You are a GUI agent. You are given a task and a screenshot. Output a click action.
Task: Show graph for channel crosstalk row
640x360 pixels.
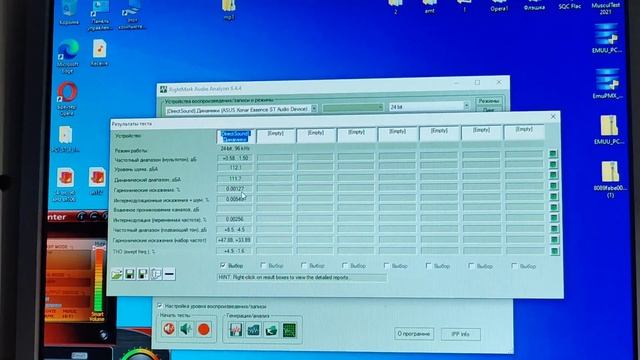[x=554, y=207]
